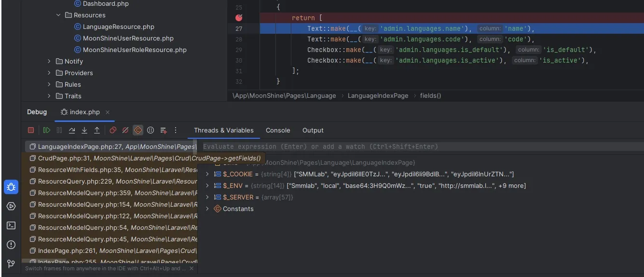
Task: Expand the $_COOKIE variable
Action: click(x=207, y=174)
